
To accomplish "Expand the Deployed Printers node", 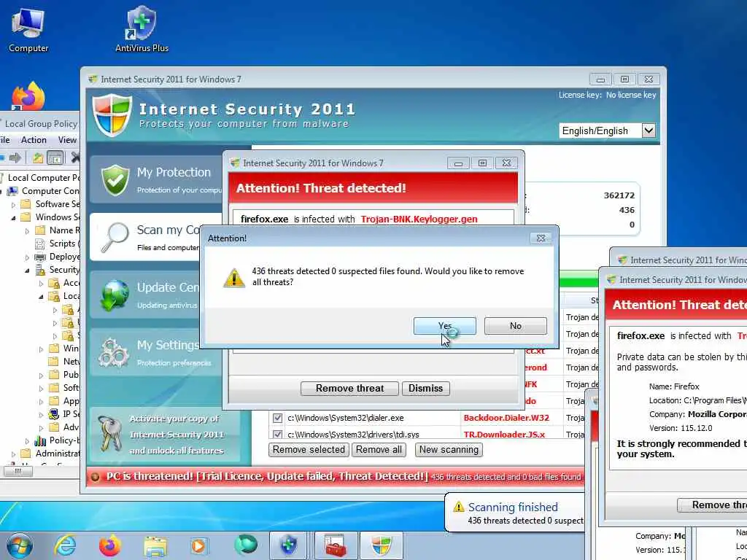I will coord(27,257).
